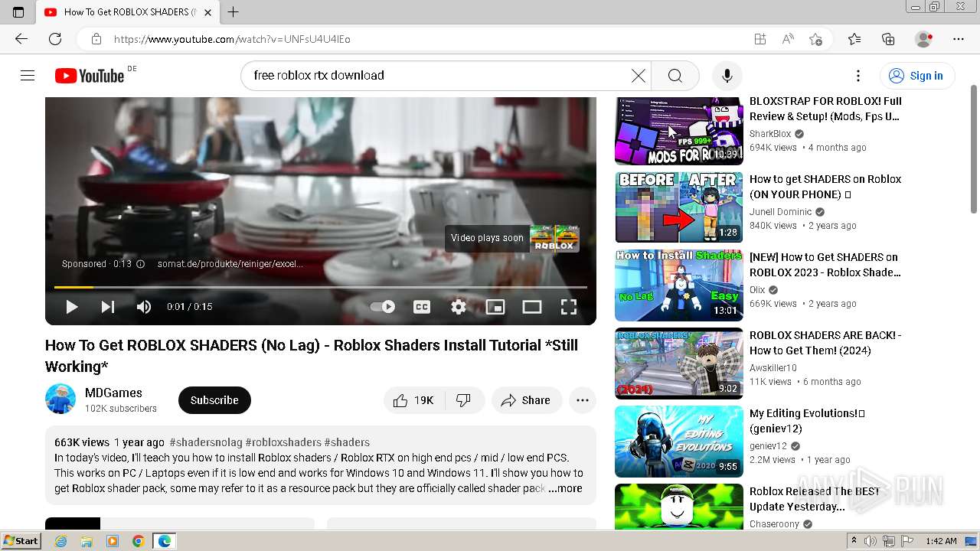Start voice search with microphone icon
Image resolution: width=980 pixels, height=551 pixels.
[x=727, y=75]
